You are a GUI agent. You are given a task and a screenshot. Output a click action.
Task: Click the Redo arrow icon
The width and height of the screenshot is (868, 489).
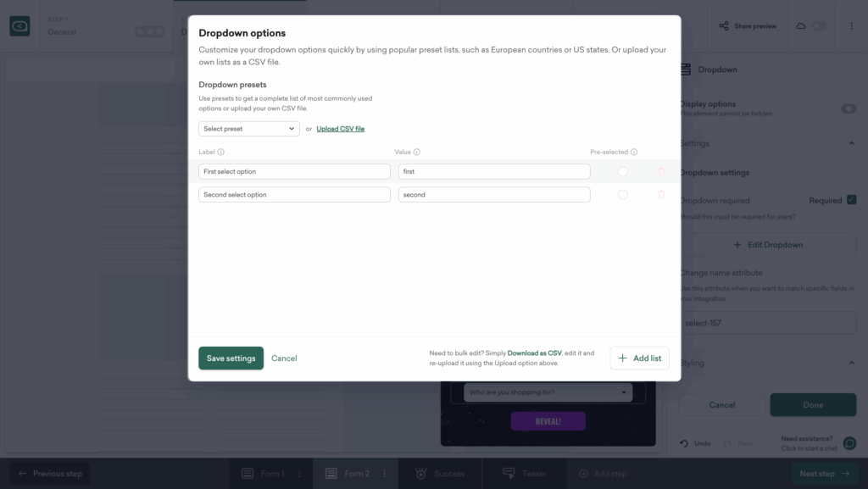(x=726, y=443)
